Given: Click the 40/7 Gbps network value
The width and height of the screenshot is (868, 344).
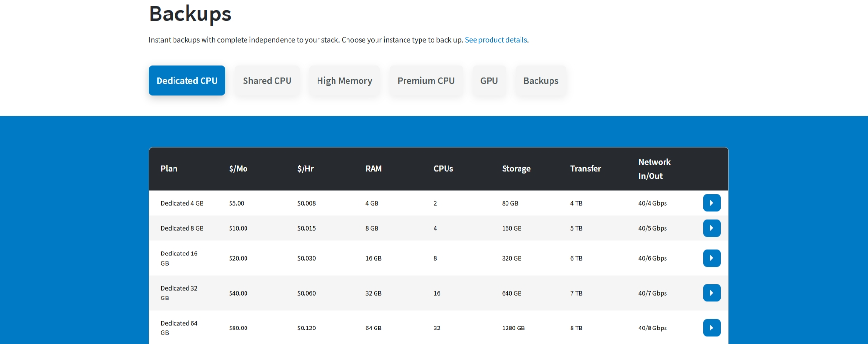Looking at the screenshot, I should [x=652, y=293].
